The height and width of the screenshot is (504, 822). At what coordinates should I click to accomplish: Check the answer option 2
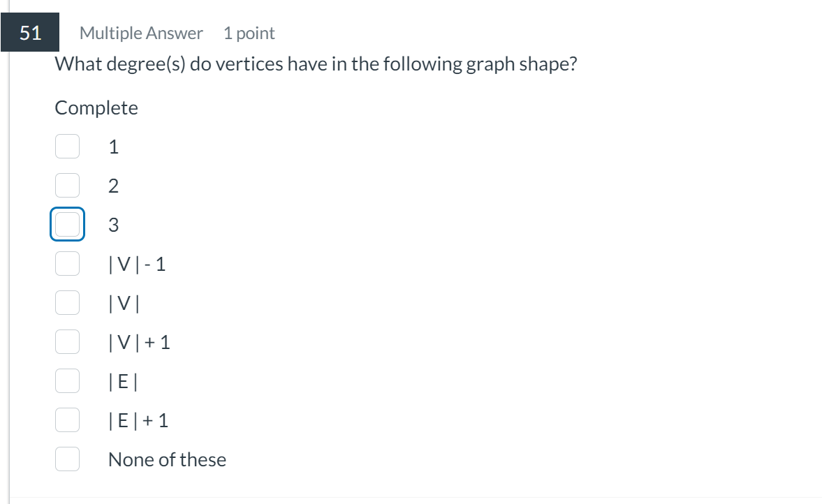[x=67, y=185]
